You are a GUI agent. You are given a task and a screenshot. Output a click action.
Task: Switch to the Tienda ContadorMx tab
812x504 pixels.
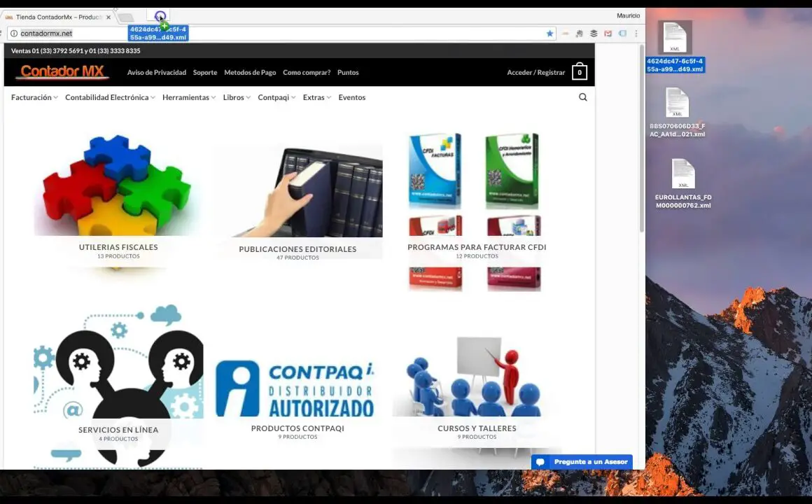pyautogui.click(x=58, y=17)
